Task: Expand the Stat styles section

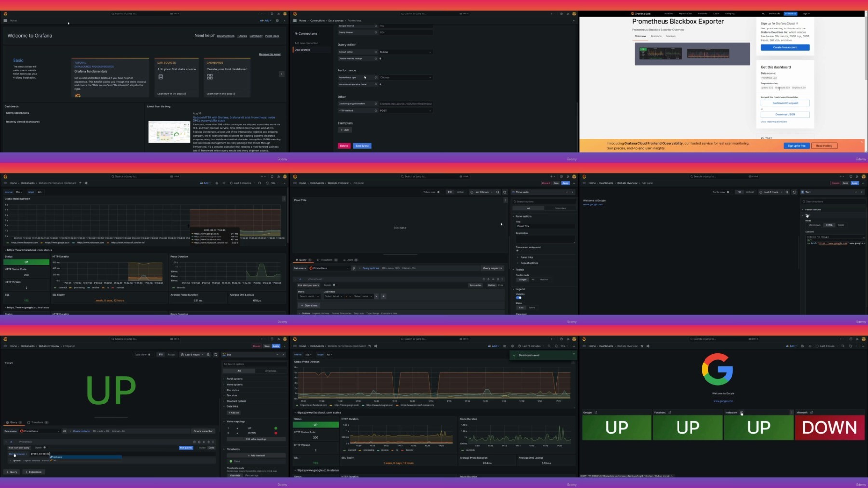Action: point(233,390)
